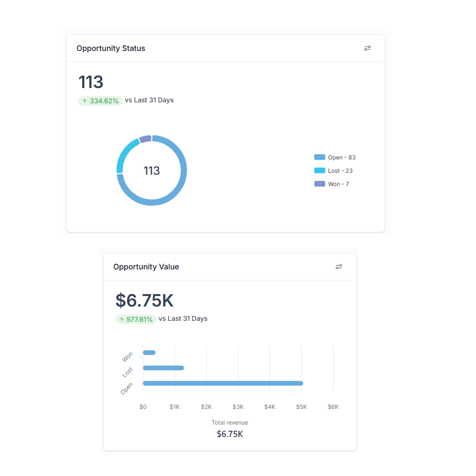Click the Open legend color swatch
Screen dimensions: 476x476
point(320,158)
